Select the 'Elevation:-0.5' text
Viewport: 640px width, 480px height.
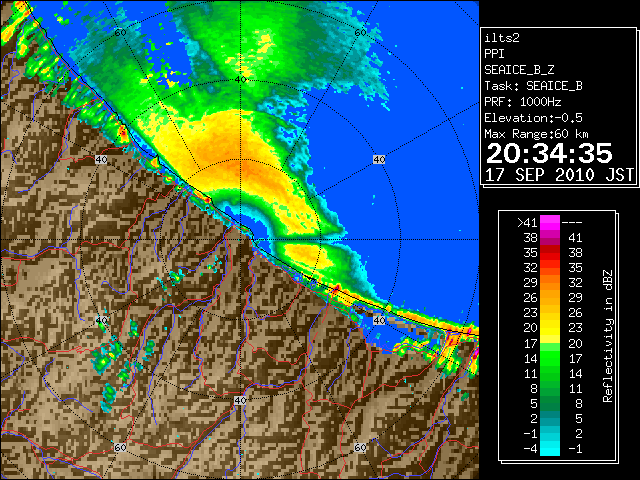point(533,118)
